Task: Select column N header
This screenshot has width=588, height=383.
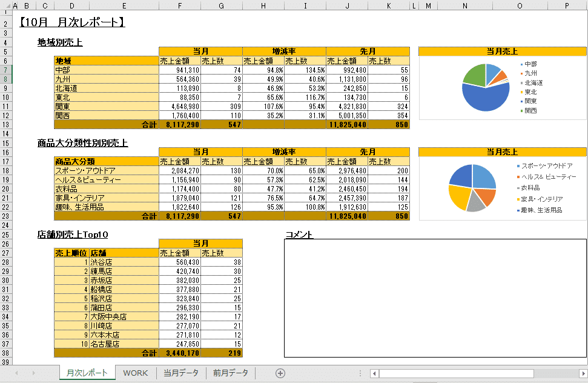Action: coord(464,5)
